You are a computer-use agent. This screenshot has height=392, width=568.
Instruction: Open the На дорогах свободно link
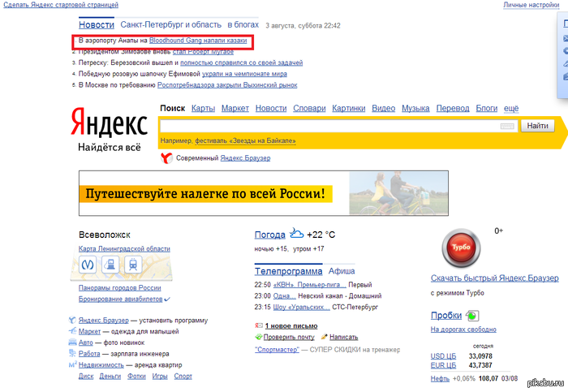tap(463, 330)
